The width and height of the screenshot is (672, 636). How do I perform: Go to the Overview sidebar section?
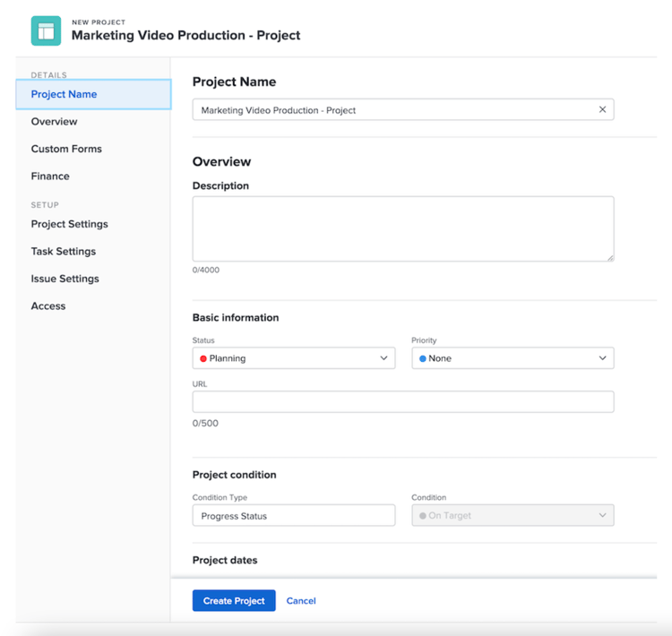(x=54, y=122)
